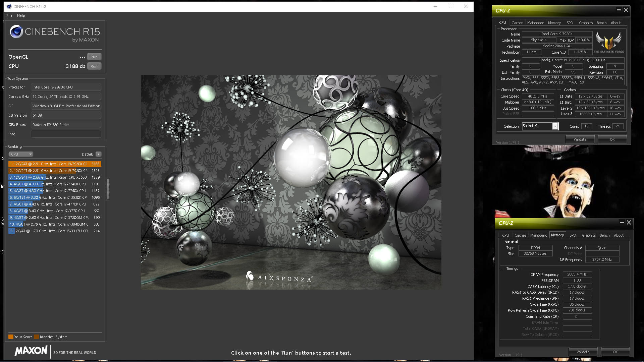Switch to Mainboard tab in top CPU-Z window

pyautogui.click(x=536, y=23)
